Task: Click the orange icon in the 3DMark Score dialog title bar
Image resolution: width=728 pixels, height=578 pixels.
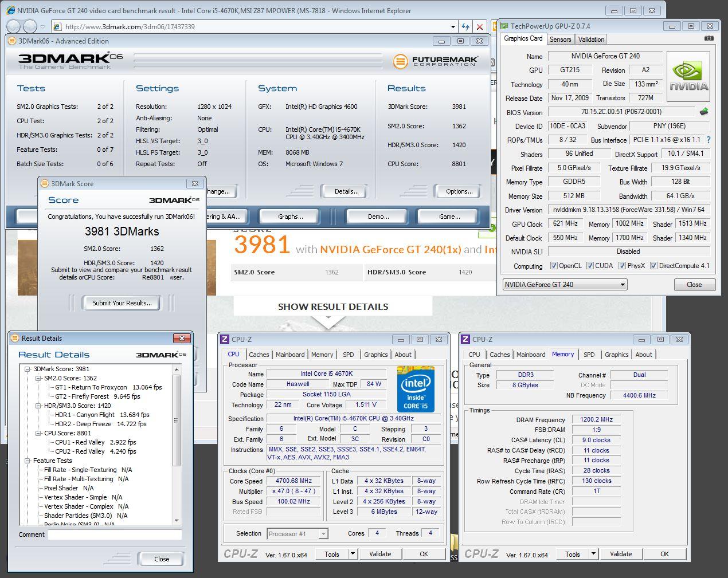Action: [x=45, y=183]
